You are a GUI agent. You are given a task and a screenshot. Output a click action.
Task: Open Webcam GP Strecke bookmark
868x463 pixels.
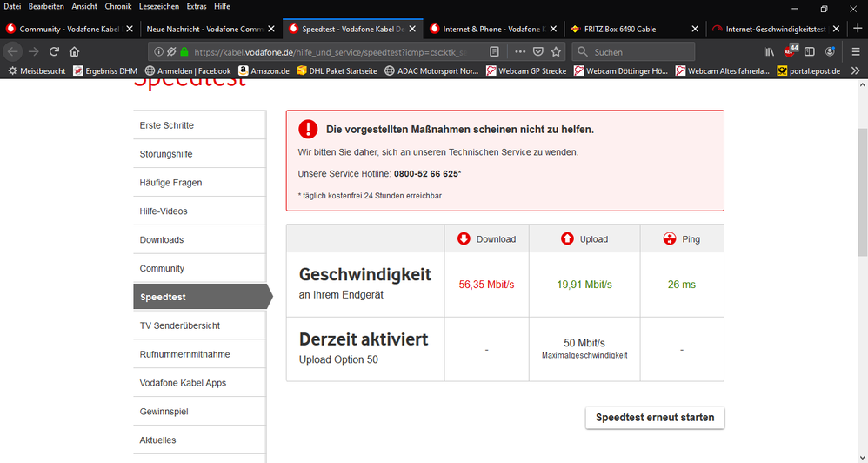coord(526,70)
